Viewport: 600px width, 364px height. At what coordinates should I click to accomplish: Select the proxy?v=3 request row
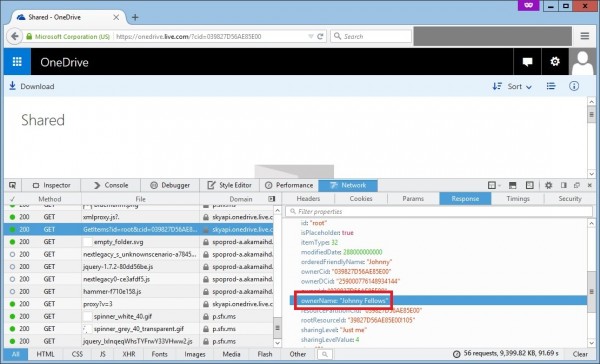(139, 304)
